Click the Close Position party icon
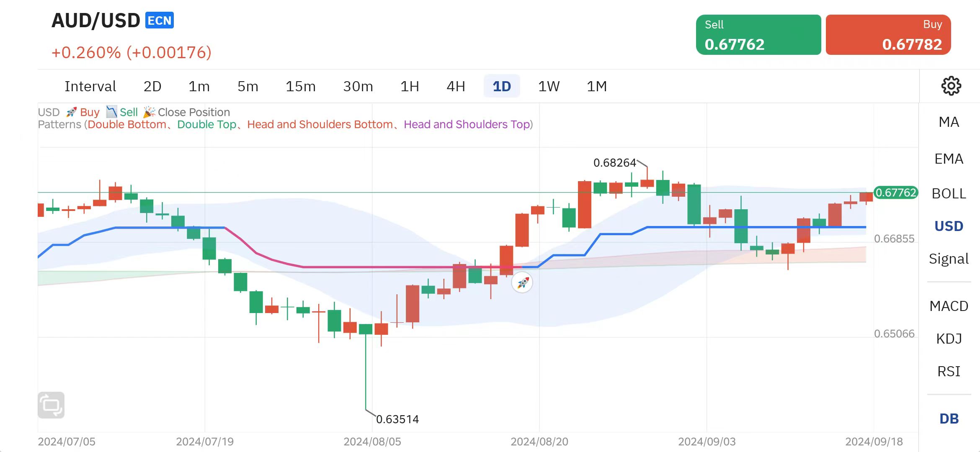980x452 pixels. pyautogui.click(x=149, y=112)
